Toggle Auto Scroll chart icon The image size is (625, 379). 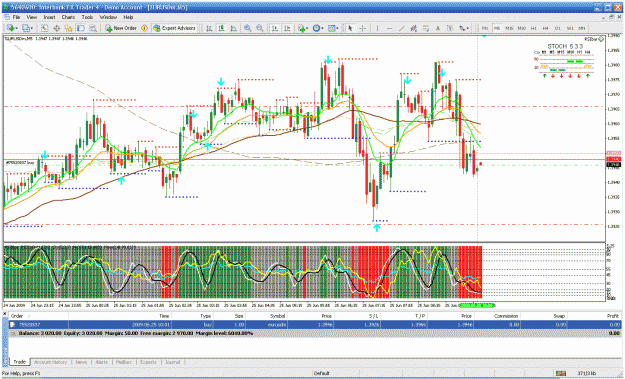(x=275, y=28)
